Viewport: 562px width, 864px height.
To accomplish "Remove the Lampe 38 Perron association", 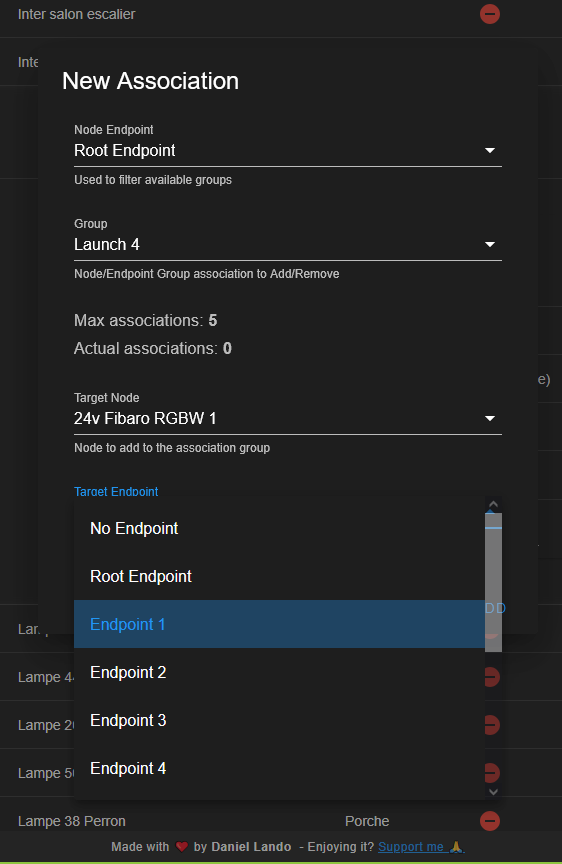I will 490,821.
